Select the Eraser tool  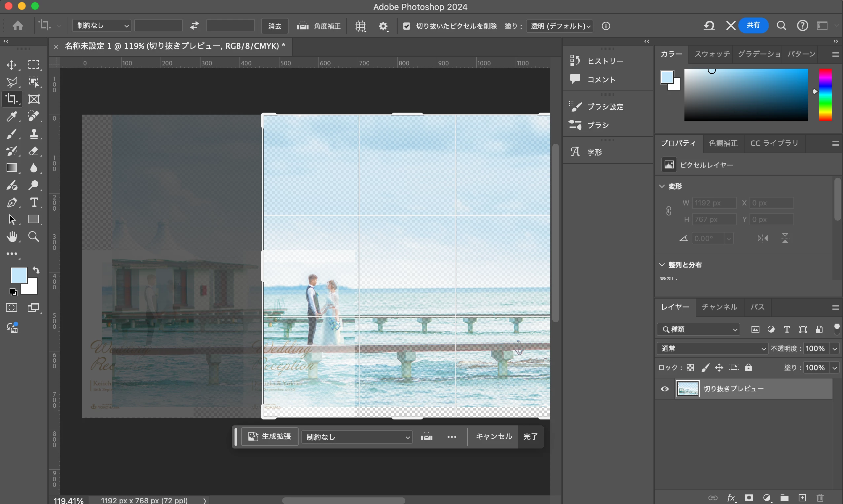coord(34,151)
